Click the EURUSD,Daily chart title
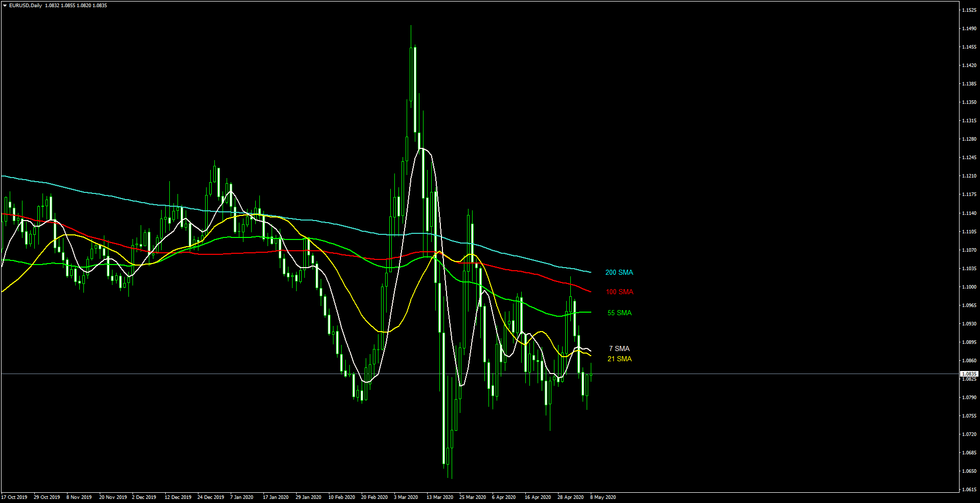The width and height of the screenshot is (980, 503). tap(26, 6)
